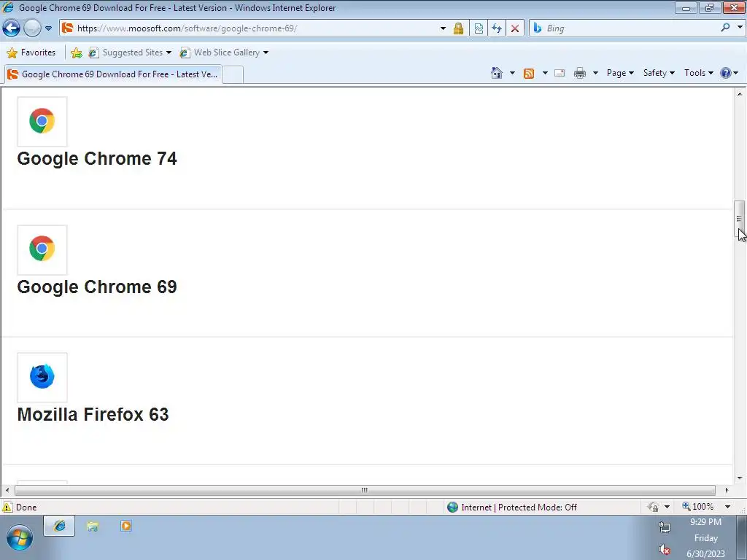This screenshot has height=560, width=747.
Task: Click the Home page icon
Action: 496,73
